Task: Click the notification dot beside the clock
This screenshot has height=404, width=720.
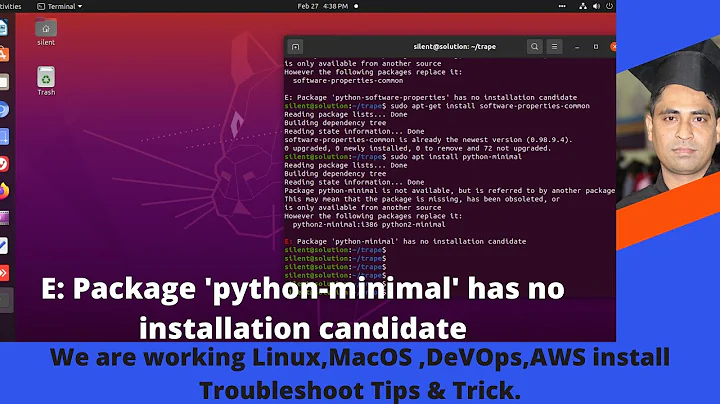Action: coord(356,6)
